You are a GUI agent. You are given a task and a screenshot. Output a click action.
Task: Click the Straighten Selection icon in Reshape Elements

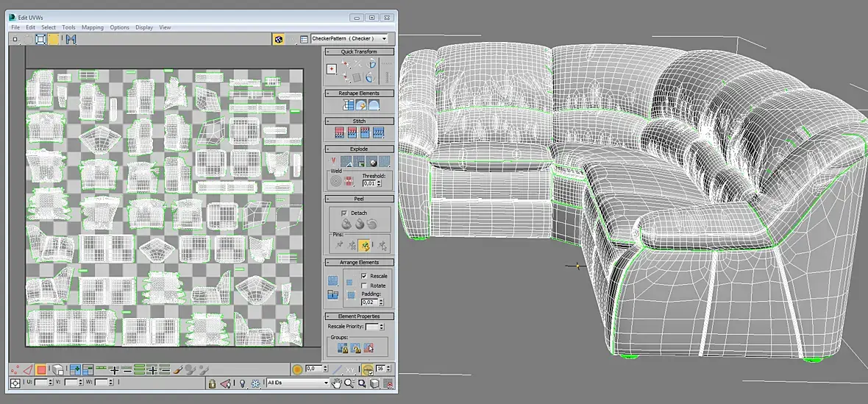click(348, 105)
